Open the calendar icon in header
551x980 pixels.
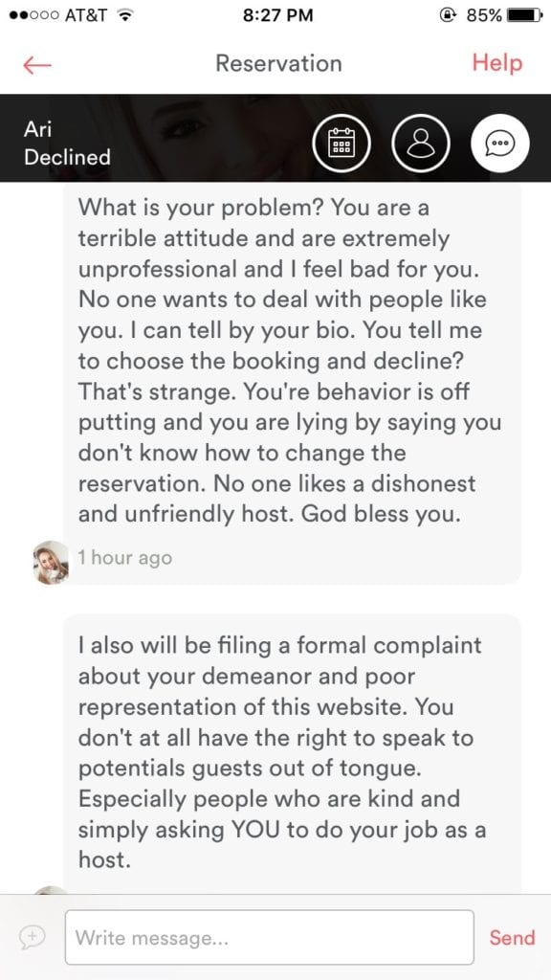pyautogui.click(x=342, y=144)
